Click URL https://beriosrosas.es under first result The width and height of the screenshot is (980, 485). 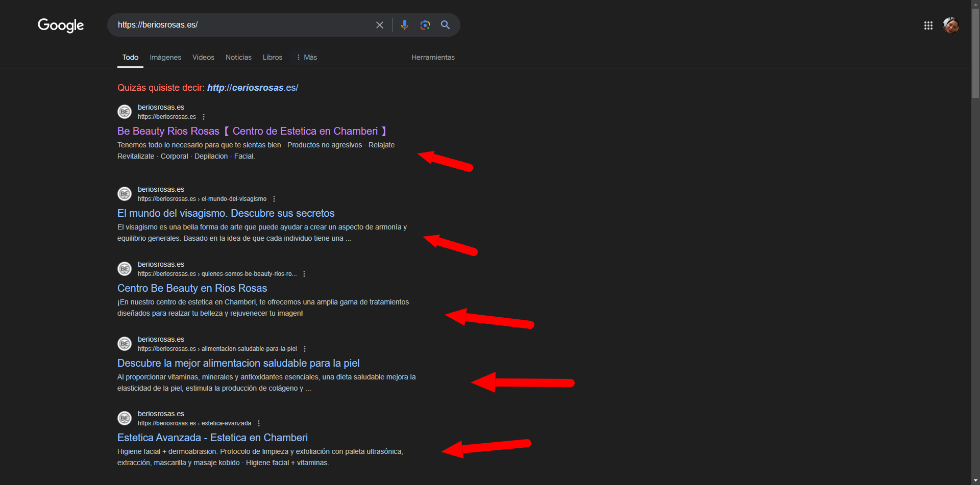pyautogui.click(x=167, y=117)
